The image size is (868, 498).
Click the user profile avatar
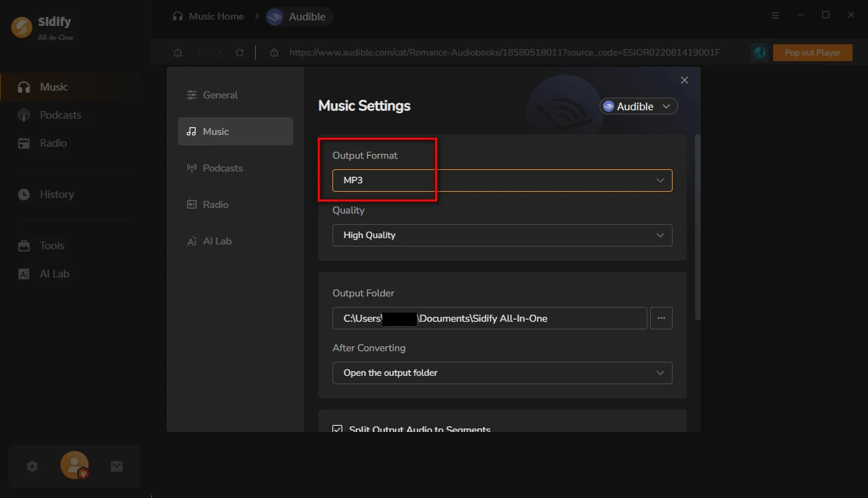coord(75,466)
